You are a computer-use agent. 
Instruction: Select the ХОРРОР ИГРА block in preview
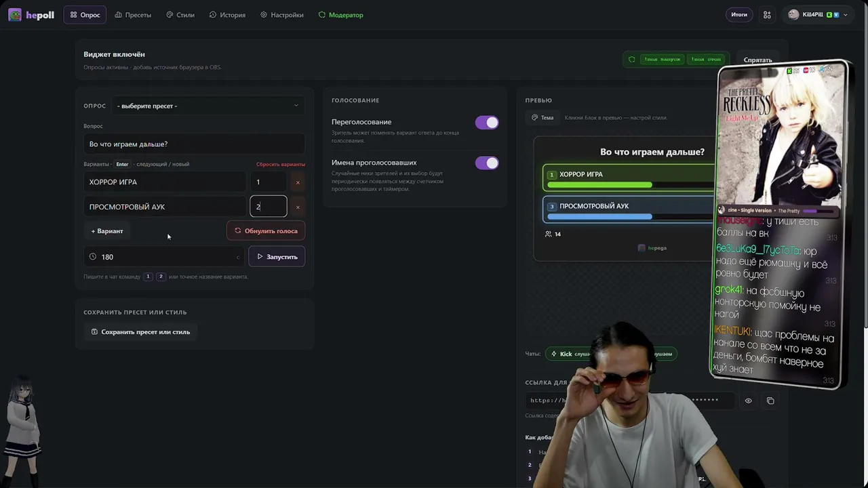tap(629, 178)
